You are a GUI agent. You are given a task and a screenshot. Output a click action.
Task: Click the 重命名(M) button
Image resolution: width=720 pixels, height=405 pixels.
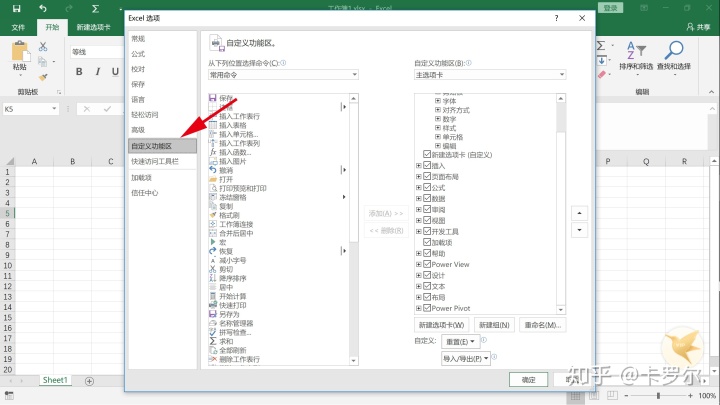543,325
